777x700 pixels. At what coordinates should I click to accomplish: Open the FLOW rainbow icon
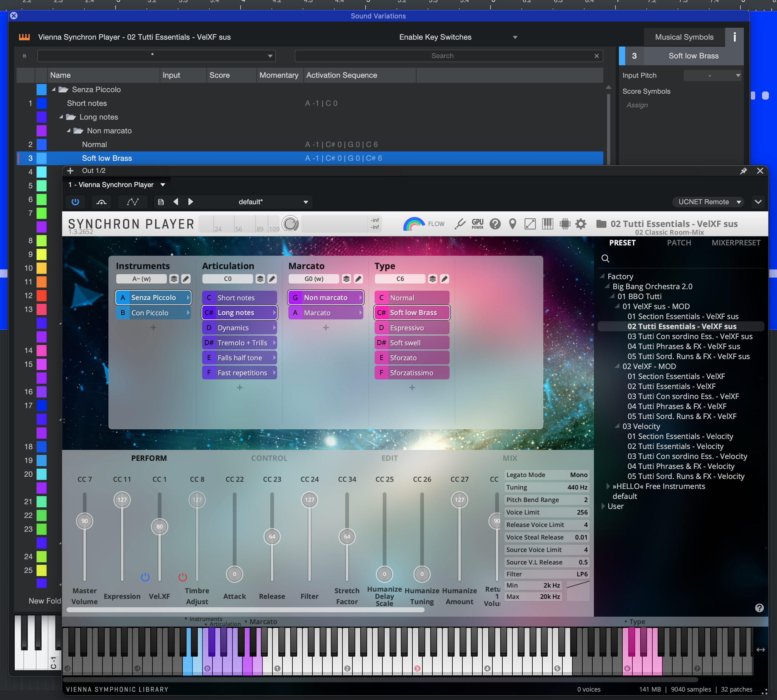pos(414,224)
